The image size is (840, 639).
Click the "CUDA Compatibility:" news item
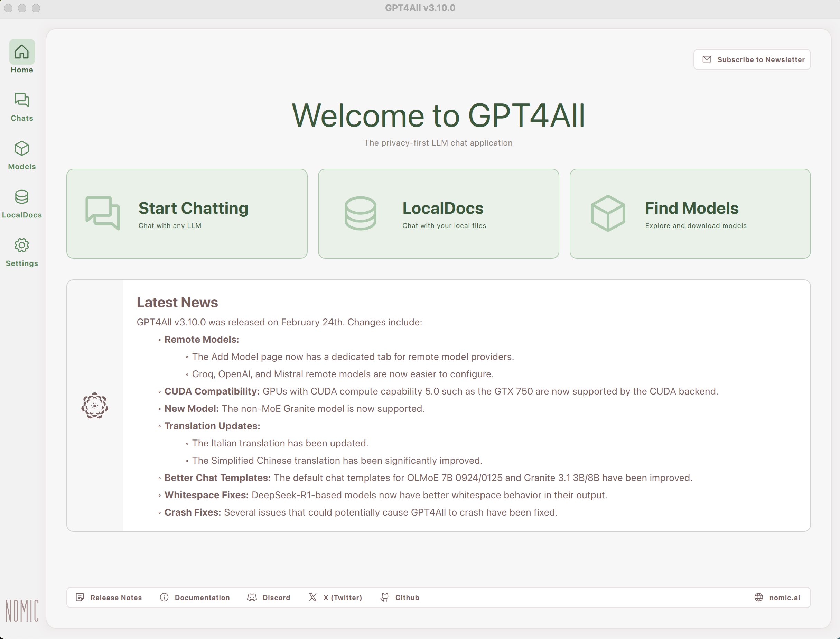441,391
